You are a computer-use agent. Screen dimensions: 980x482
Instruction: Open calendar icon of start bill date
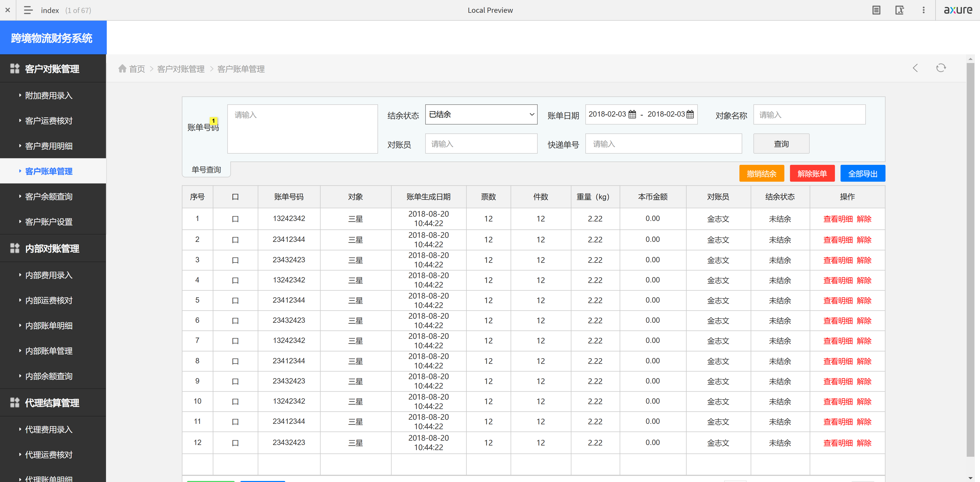tap(632, 114)
